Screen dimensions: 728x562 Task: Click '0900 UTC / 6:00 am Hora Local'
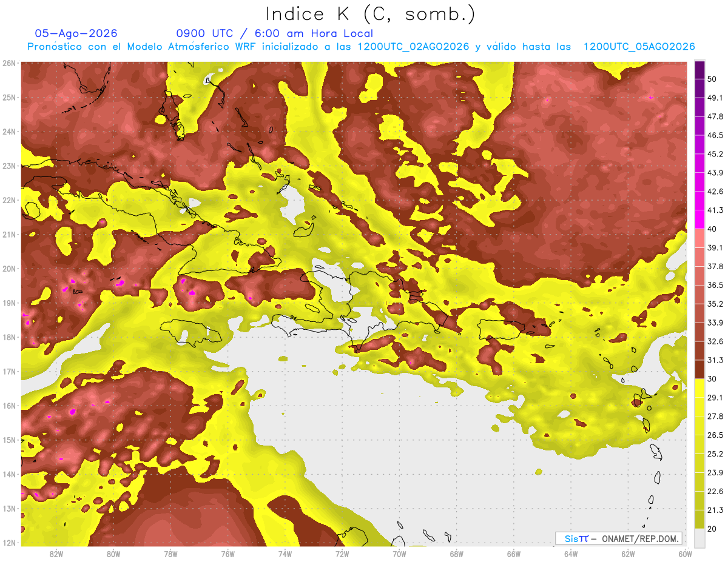pos(275,33)
